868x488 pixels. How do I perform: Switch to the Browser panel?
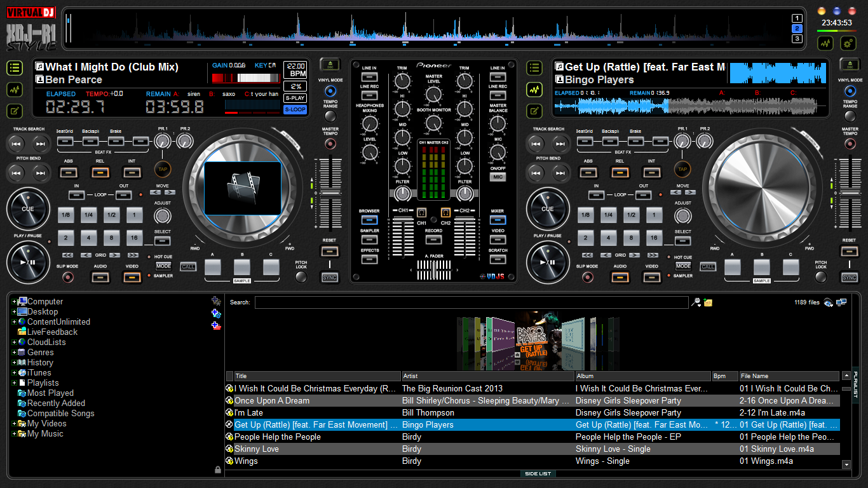[369, 220]
